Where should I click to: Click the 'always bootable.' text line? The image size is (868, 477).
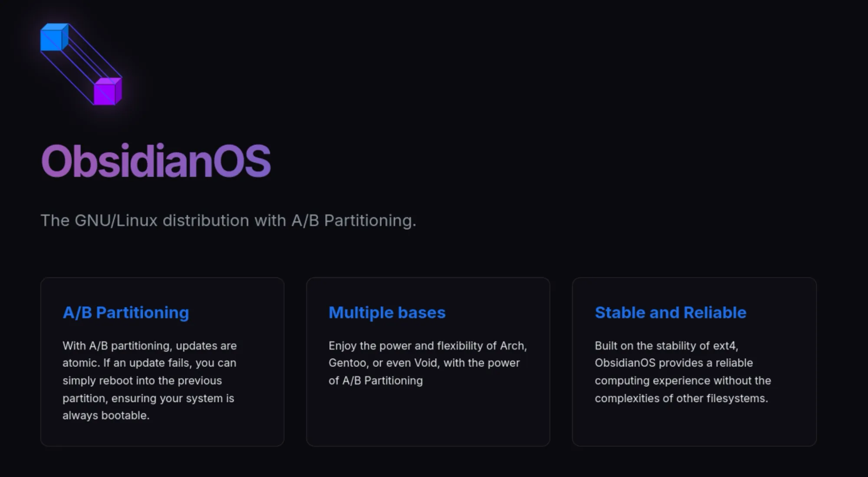point(106,415)
